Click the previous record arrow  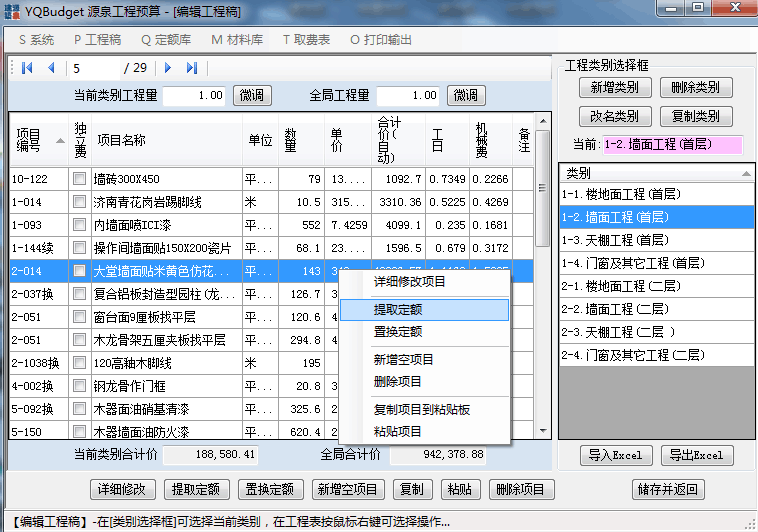tap(51, 68)
